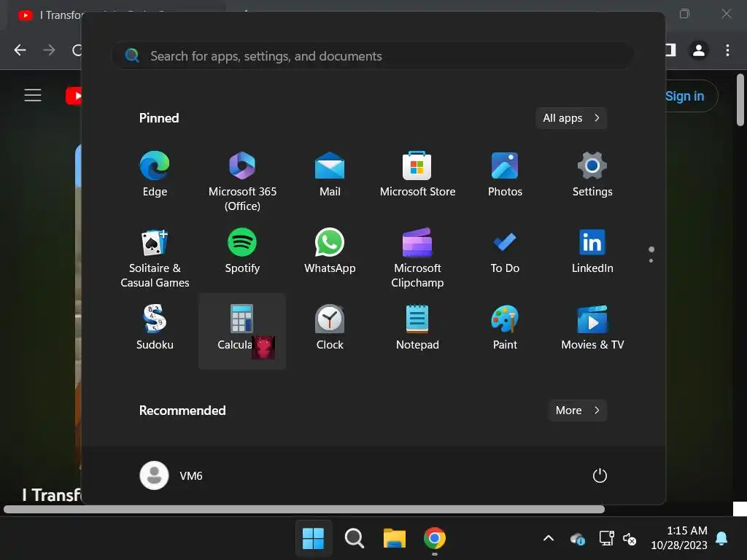Click Chrome forward arrow
Viewport: 747px width, 560px height.
[49, 50]
